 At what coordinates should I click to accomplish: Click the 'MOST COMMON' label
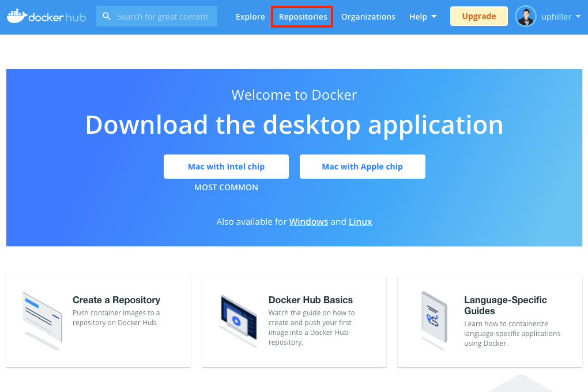click(x=226, y=187)
